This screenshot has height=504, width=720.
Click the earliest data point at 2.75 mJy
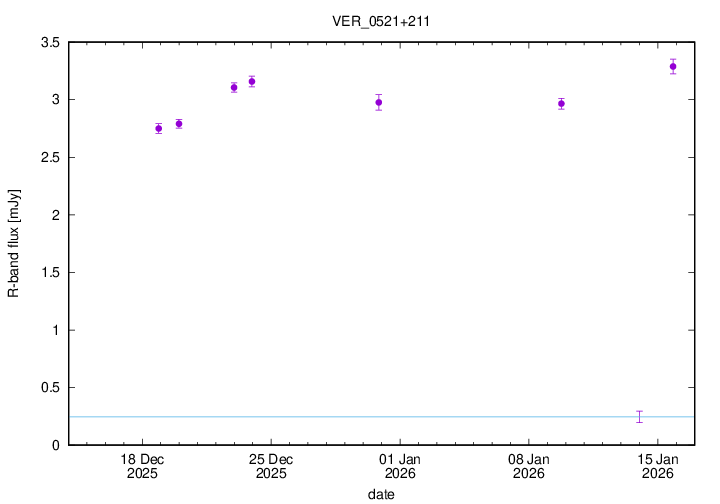coord(159,128)
